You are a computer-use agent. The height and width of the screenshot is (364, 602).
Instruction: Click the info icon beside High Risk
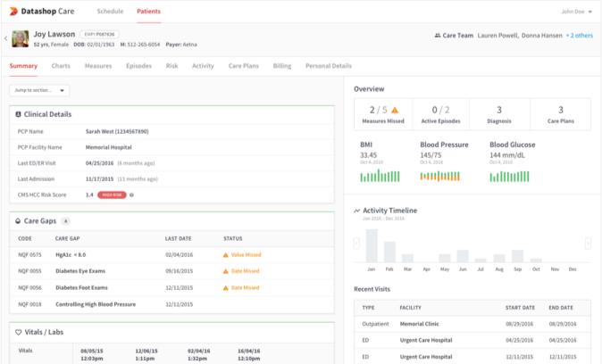click(131, 194)
